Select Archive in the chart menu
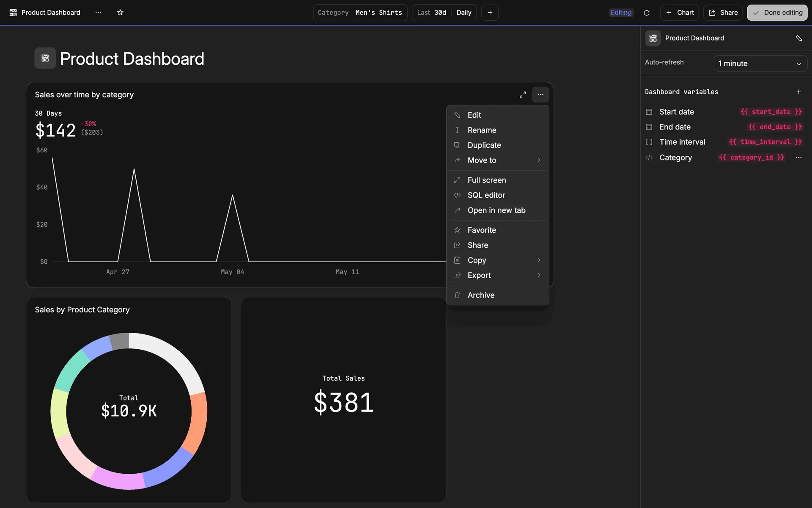 [x=481, y=295]
